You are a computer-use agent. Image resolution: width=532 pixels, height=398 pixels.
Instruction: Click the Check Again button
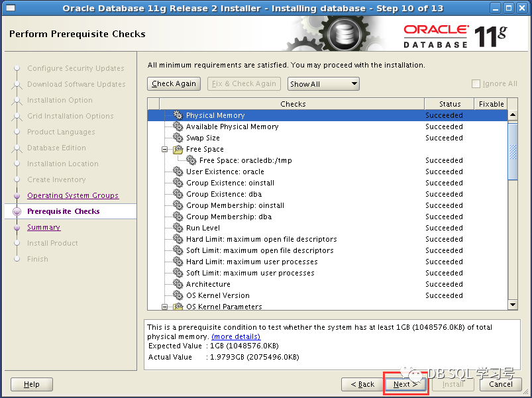point(174,83)
